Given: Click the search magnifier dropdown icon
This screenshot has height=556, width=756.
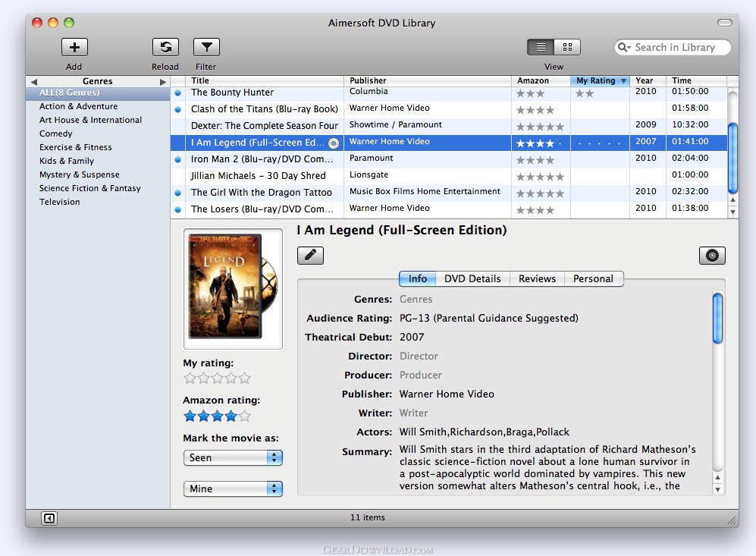Looking at the screenshot, I should [624, 47].
